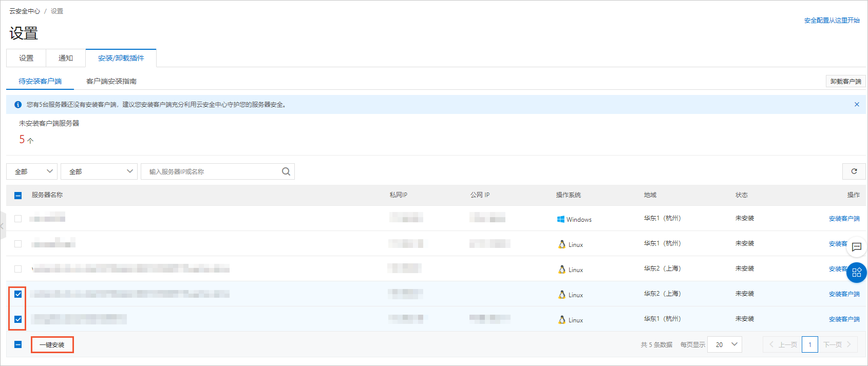
Task: Open the 每页显示 20 page-size dropdown
Action: (x=725, y=344)
